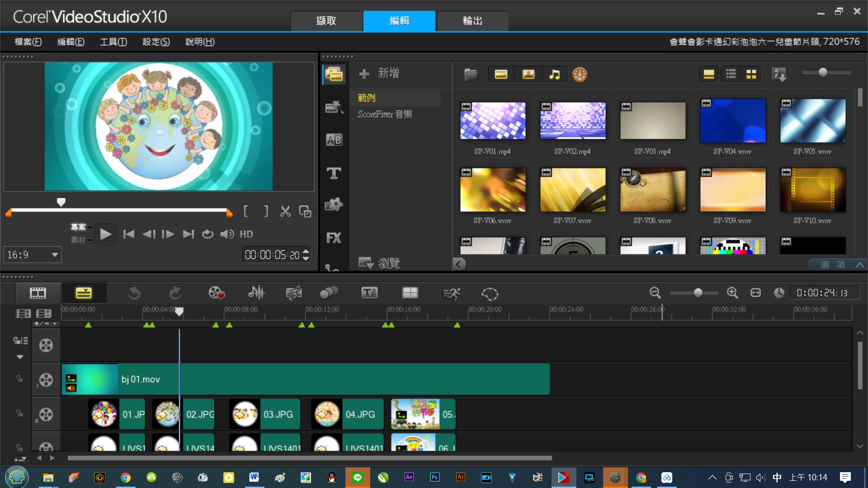Select ScoreFitter 音樂 folder
868x488 pixels.
pyautogui.click(x=385, y=114)
